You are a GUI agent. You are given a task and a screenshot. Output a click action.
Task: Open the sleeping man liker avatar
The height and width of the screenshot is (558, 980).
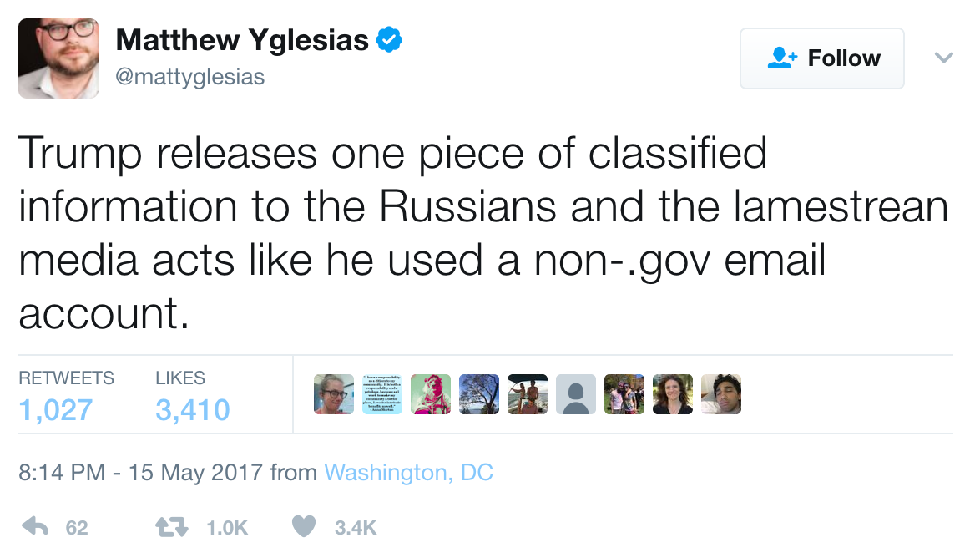[x=721, y=394]
